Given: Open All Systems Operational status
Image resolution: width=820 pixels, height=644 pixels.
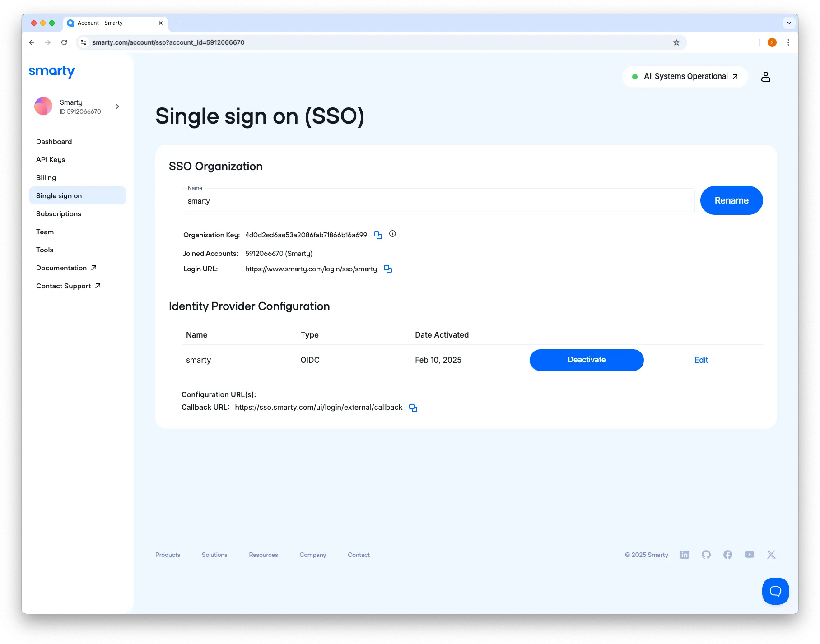Looking at the screenshot, I should (x=685, y=77).
